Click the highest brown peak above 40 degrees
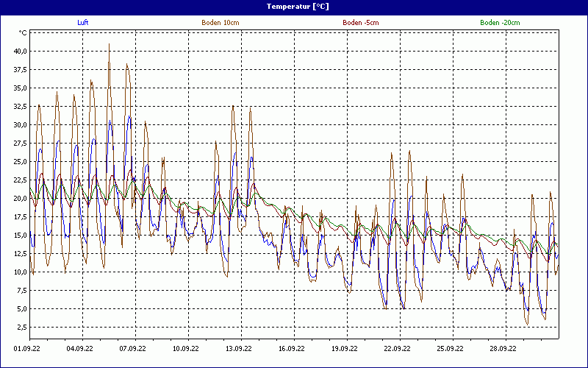Image resolution: width=588 pixels, height=368 pixels. pyautogui.click(x=110, y=44)
